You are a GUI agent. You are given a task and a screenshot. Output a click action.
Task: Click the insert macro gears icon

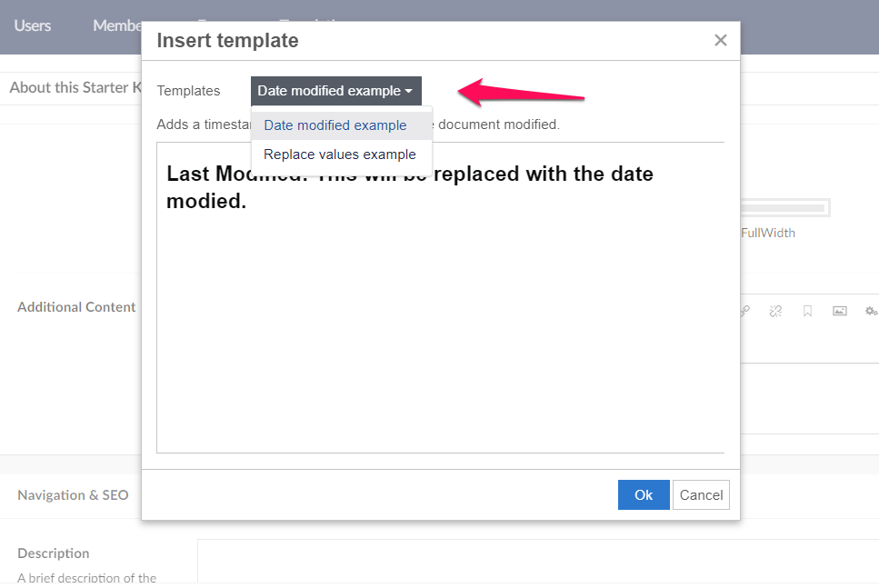871,311
